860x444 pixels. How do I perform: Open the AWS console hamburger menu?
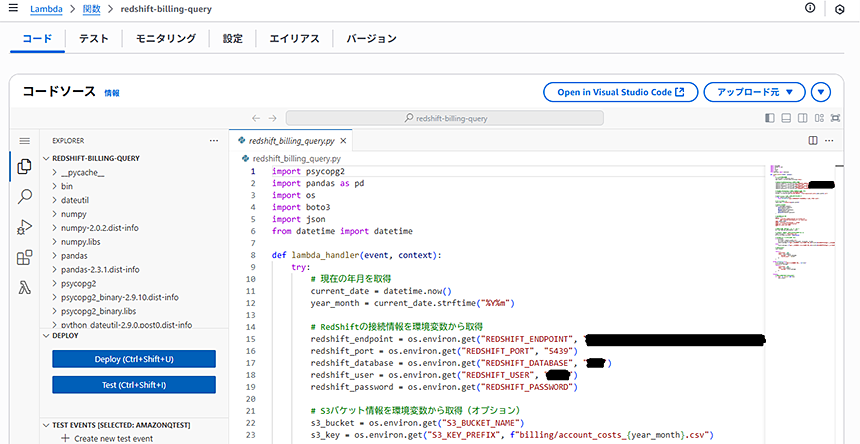(x=13, y=8)
